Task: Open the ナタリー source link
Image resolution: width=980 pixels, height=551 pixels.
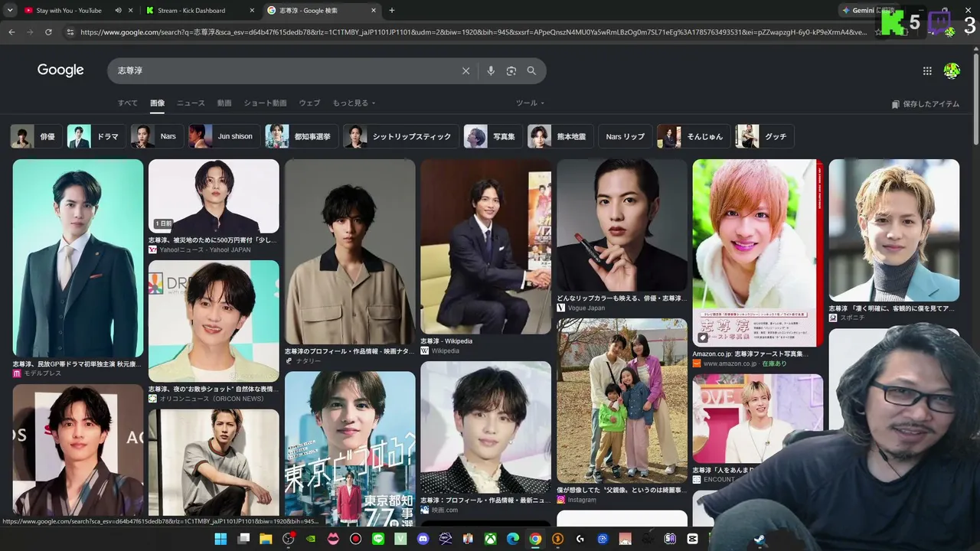Action: point(303,360)
